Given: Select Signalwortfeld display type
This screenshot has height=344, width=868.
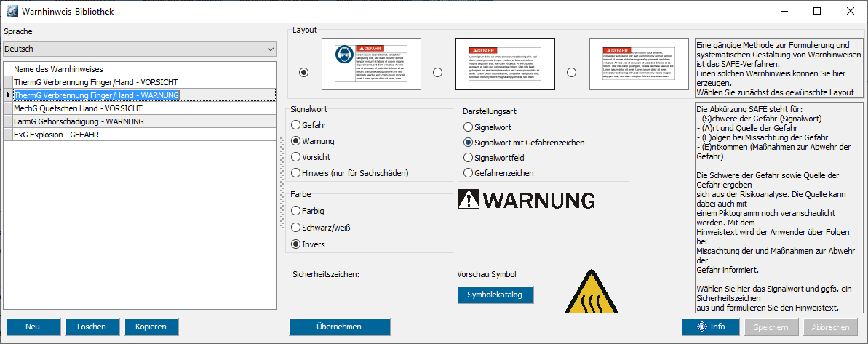Looking at the screenshot, I should [469, 157].
